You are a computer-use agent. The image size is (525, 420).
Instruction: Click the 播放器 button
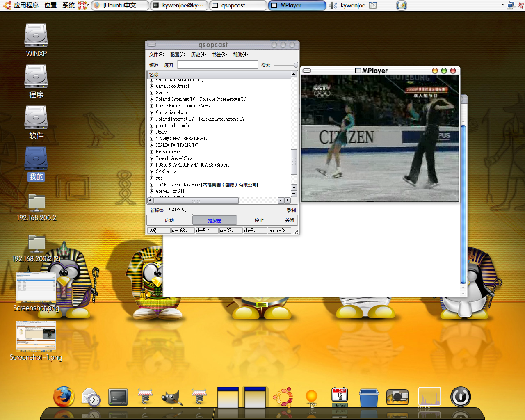(215, 220)
